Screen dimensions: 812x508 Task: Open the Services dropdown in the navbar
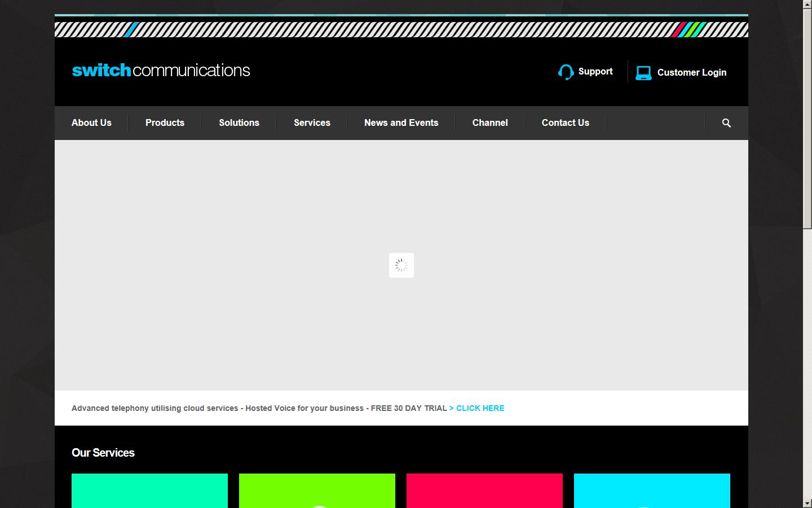[311, 122]
